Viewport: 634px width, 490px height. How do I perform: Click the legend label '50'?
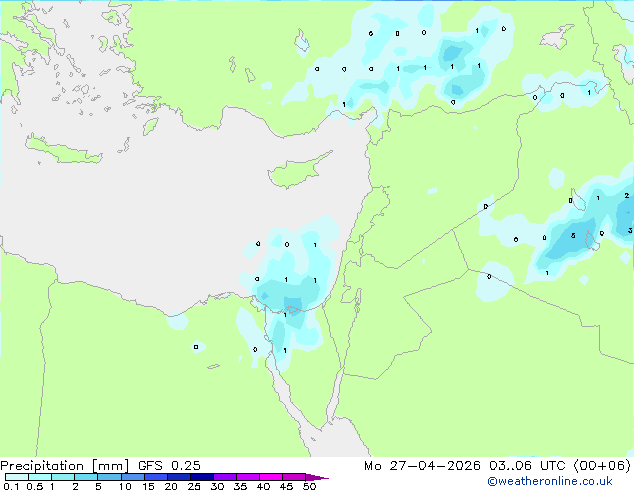[x=309, y=486]
